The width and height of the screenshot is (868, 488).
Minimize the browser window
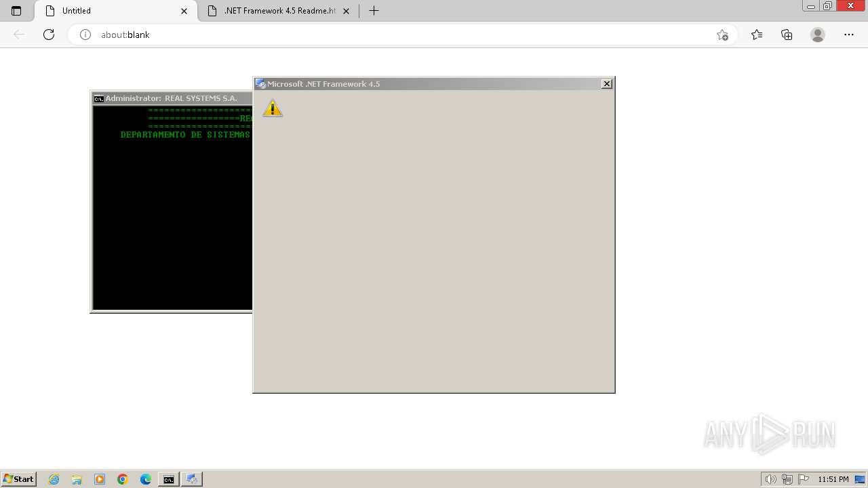(x=811, y=6)
